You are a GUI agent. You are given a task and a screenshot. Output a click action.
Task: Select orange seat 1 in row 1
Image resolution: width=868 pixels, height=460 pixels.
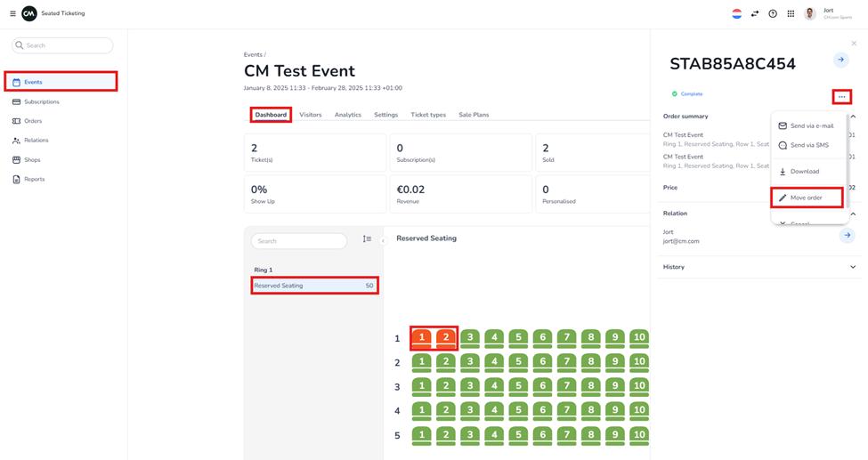(422, 338)
